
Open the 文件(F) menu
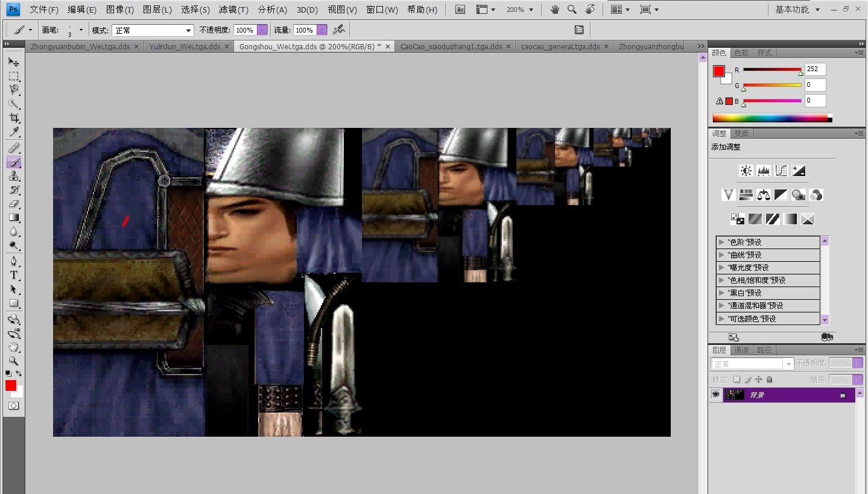coord(44,10)
